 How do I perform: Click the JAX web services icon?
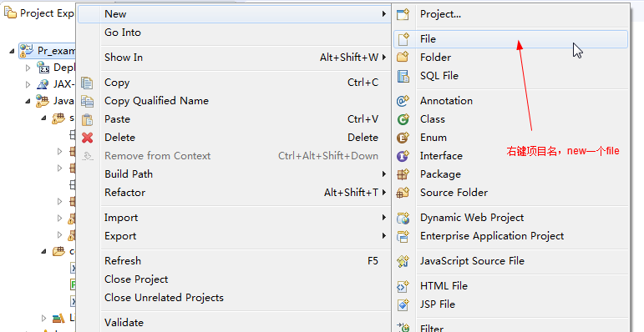coord(43,84)
